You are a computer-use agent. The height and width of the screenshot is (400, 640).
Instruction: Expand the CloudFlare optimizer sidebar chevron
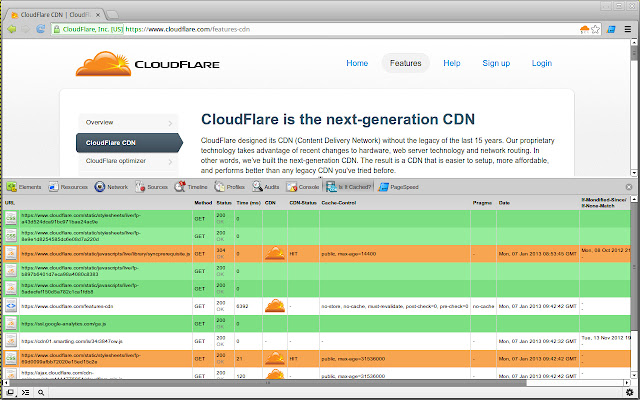pyautogui.click(x=170, y=162)
